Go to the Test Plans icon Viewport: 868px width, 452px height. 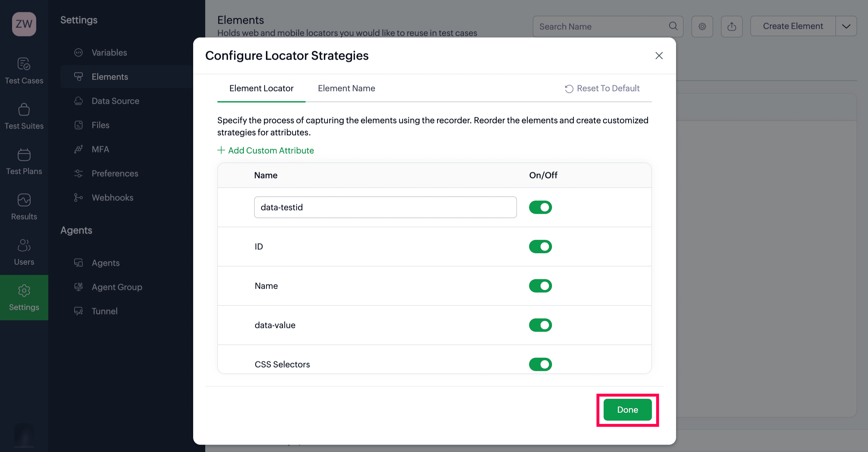point(24,155)
